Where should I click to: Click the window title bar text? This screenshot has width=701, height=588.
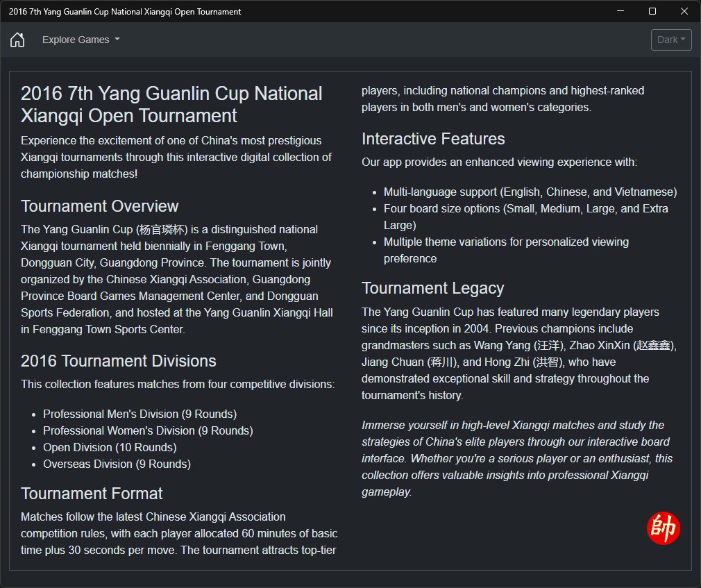[x=125, y=12]
